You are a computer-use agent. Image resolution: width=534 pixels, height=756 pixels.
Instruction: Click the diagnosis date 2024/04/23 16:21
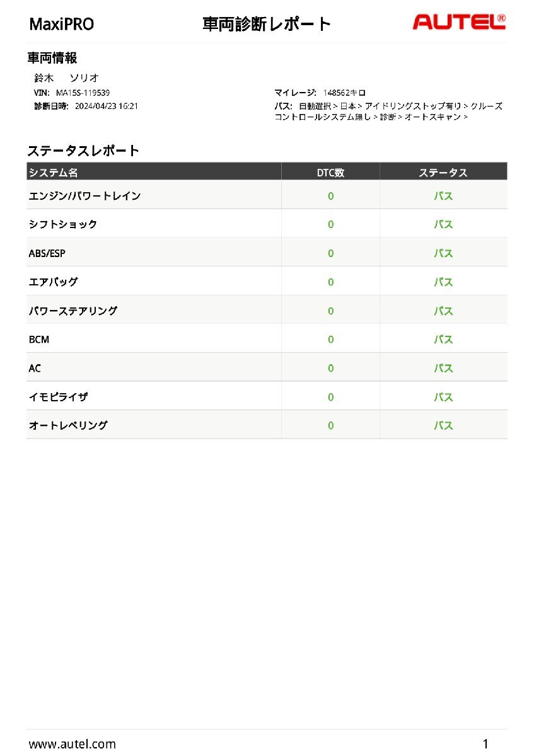107,106
